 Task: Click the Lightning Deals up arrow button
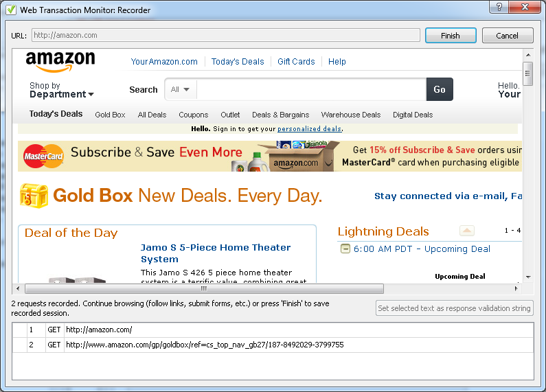466,231
